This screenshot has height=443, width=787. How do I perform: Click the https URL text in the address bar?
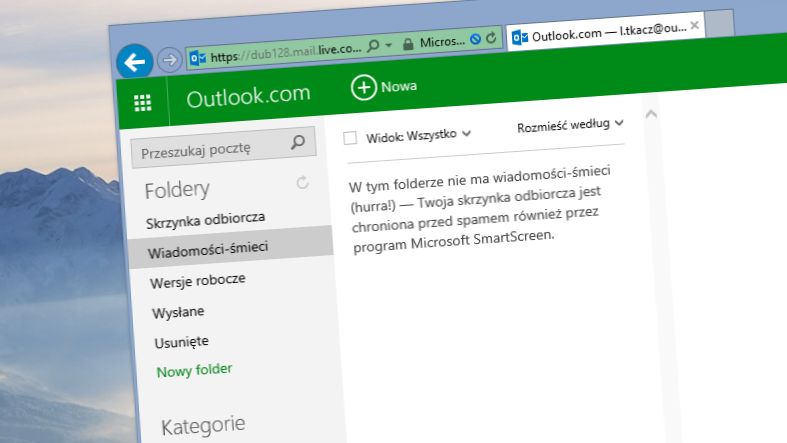pos(285,52)
